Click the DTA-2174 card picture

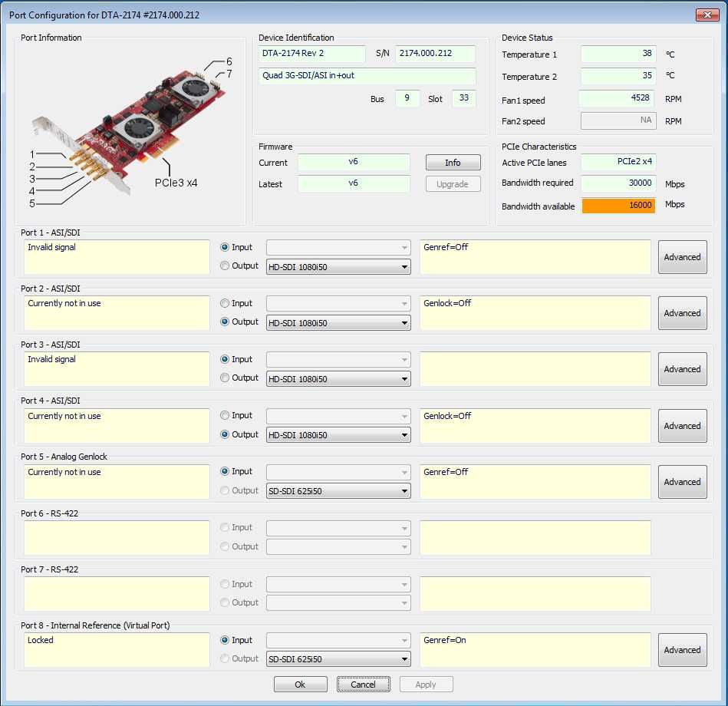pyautogui.click(x=127, y=130)
